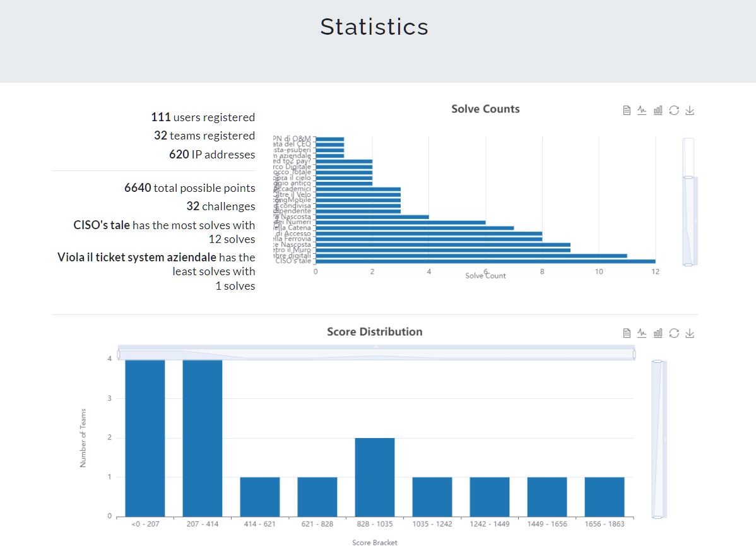
Task: Click the Solve Counts chart title
Action: click(485, 109)
